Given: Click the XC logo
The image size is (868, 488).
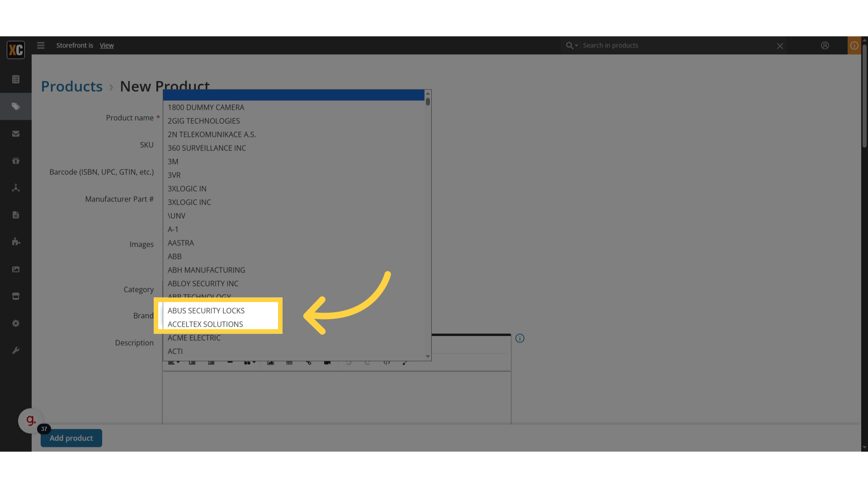Looking at the screenshot, I should 16,50.
